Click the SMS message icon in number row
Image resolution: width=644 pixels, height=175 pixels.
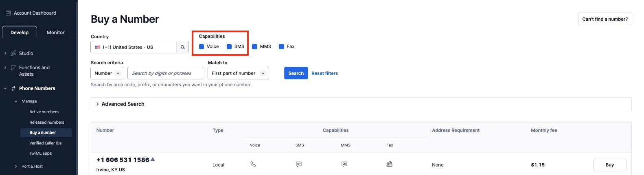[299, 164]
